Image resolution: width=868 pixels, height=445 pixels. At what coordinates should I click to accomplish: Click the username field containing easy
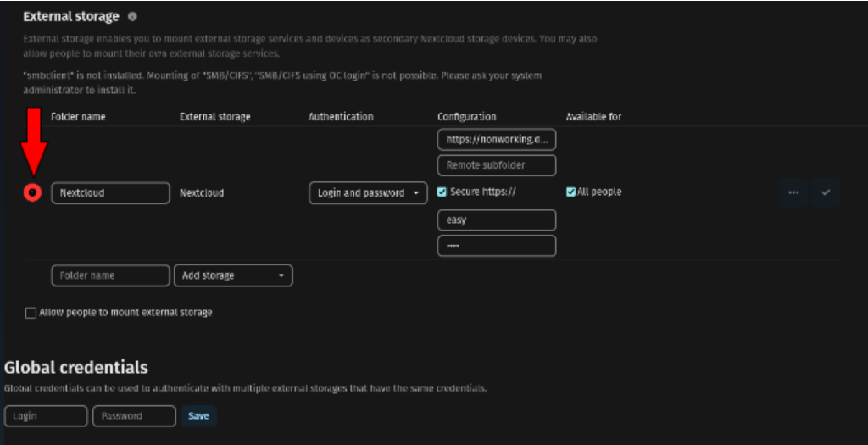pyautogui.click(x=497, y=220)
